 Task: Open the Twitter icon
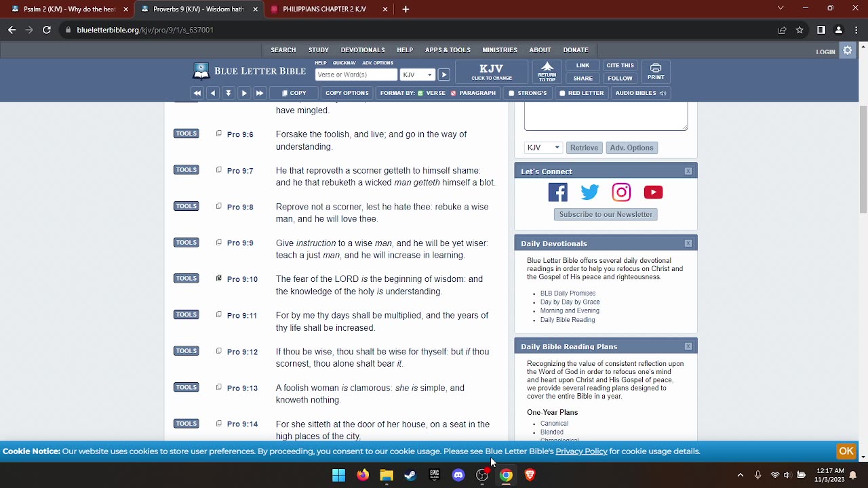[590, 192]
